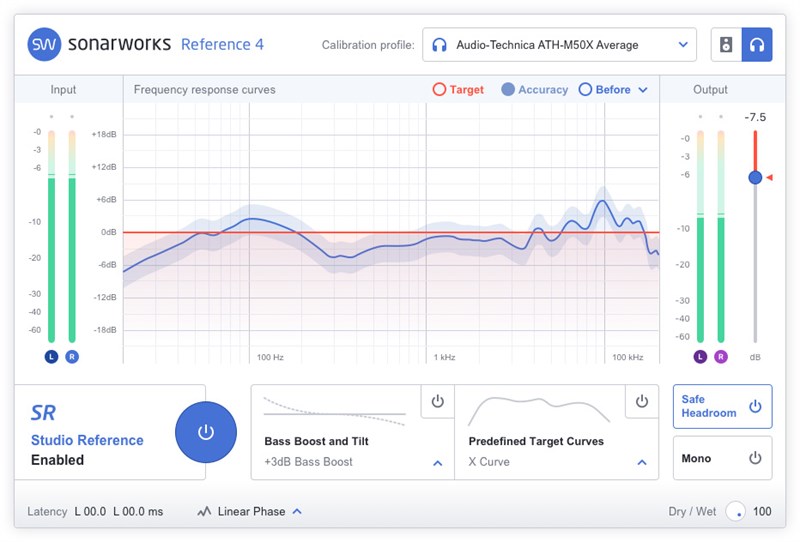The height and width of the screenshot is (542, 800).
Task: Enable the Mono power toggle
Action: point(755,458)
